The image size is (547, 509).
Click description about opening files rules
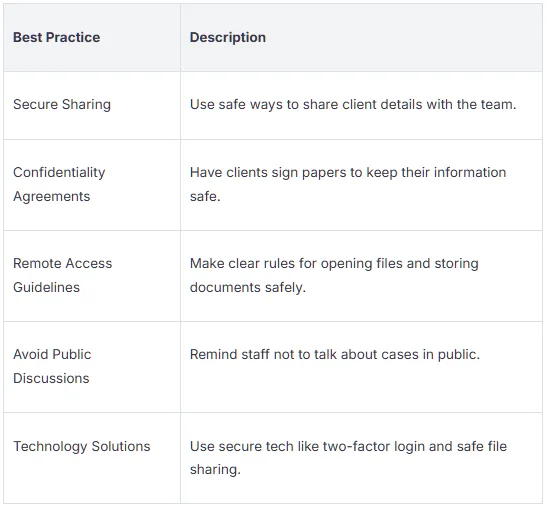click(x=334, y=275)
